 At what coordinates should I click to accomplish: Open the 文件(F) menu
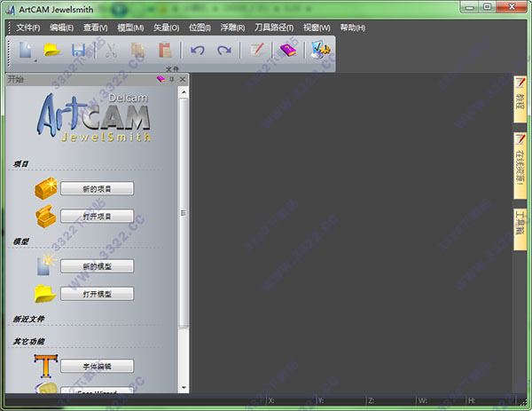click(27, 28)
